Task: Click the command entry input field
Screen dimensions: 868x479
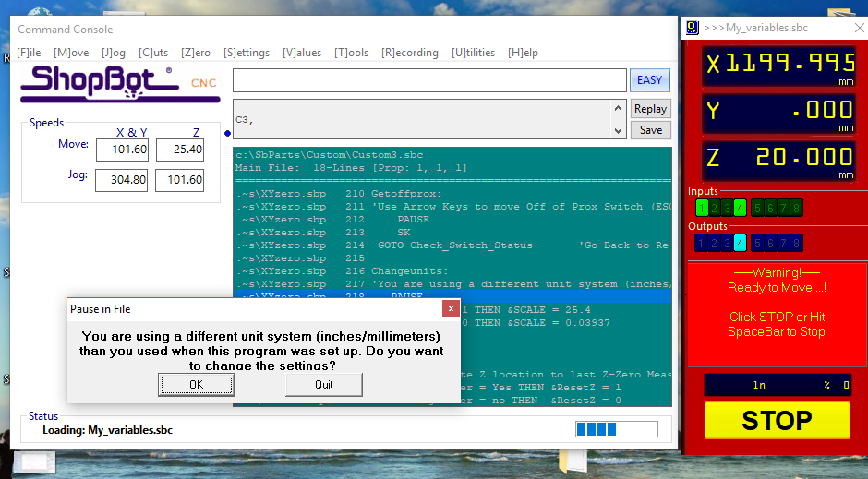Action: point(429,80)
